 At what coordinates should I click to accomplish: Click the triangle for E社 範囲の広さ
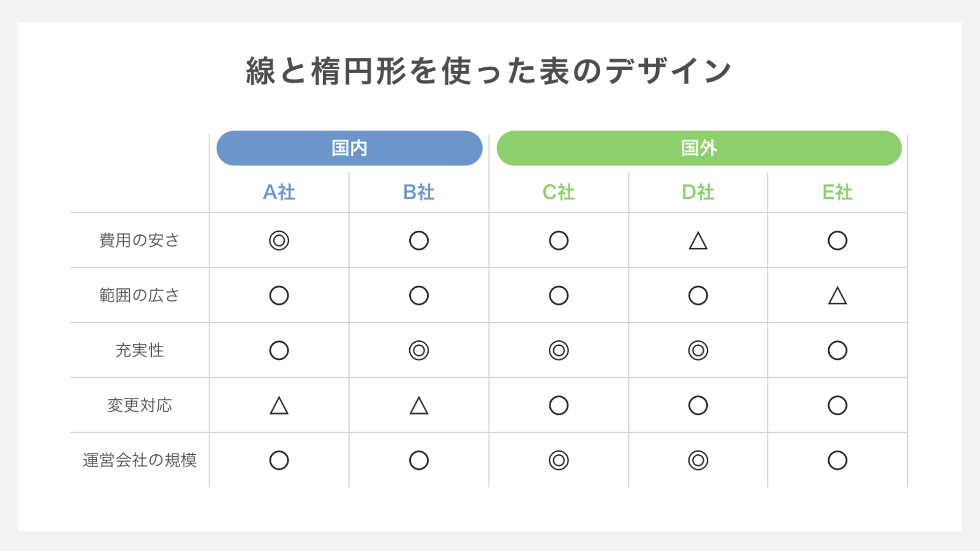[x=838, y=296]
